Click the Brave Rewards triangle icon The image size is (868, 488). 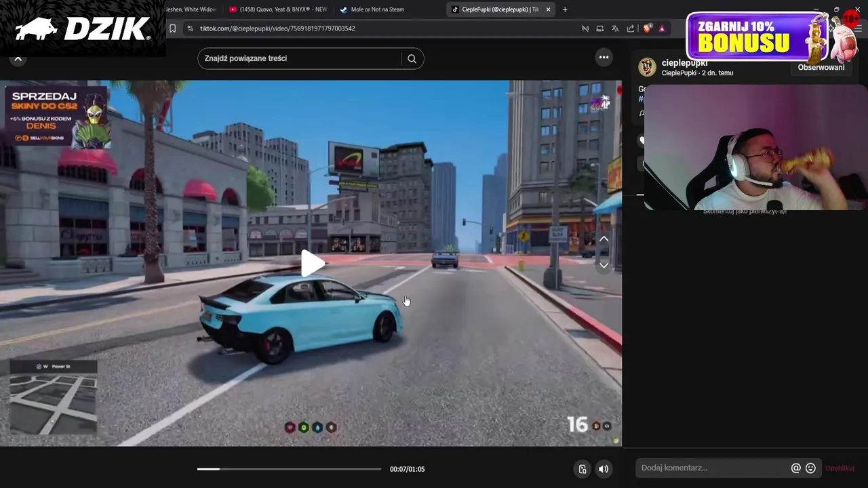tap(662, 28)
